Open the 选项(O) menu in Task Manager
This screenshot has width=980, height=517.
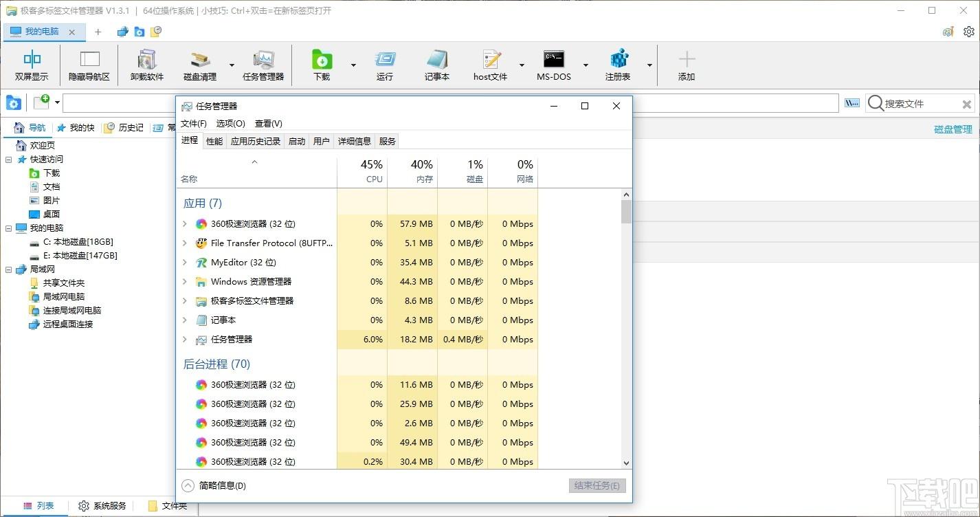(230, 123)
